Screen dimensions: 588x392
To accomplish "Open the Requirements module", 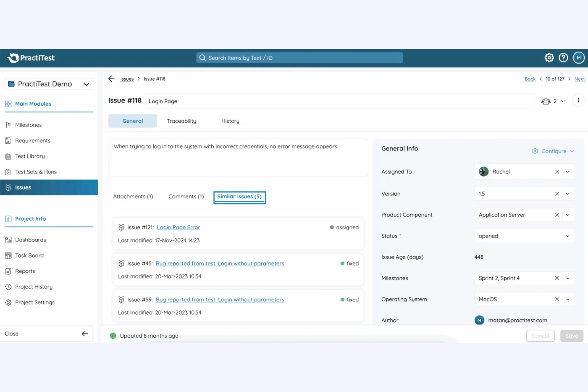I will tap(33, 140).
